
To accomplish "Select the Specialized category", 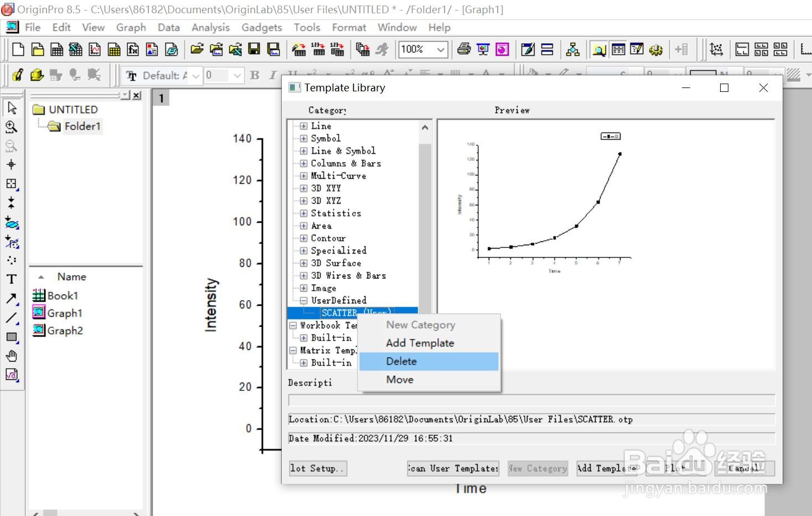I will point(338,251).
